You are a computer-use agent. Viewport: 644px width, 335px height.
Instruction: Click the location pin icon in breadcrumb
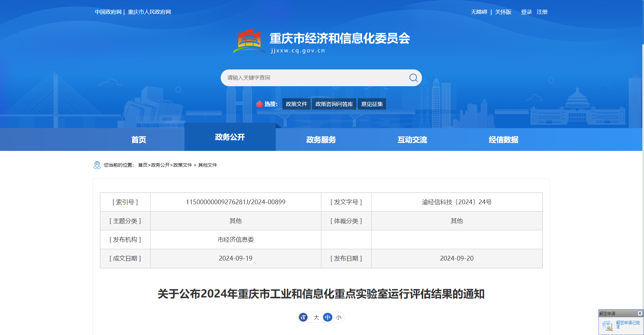click(97, 165)
